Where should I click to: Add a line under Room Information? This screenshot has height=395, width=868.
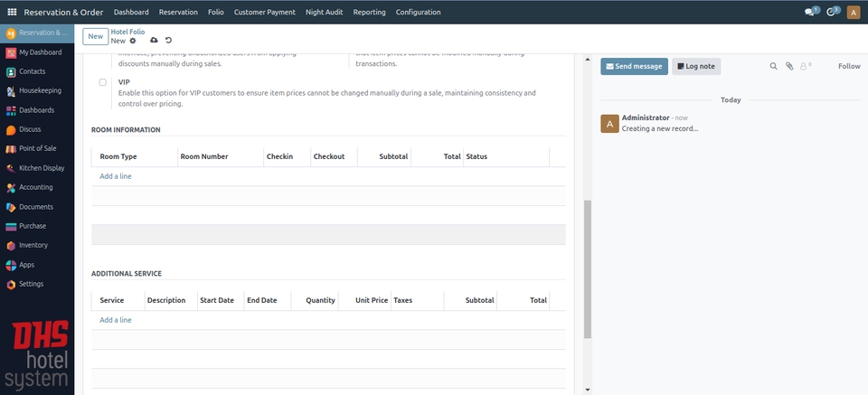click(116, 176)
